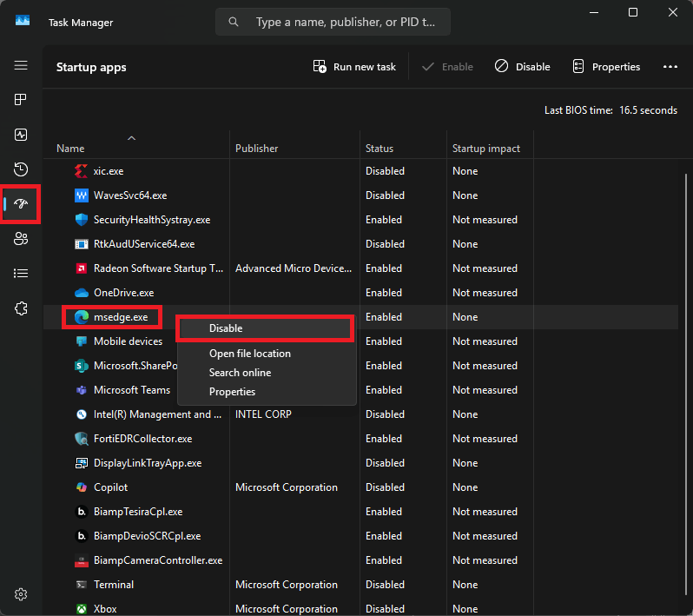693x616 pixels.
Task: Open the hamburger navigation menu
Action: click(21, 65)
